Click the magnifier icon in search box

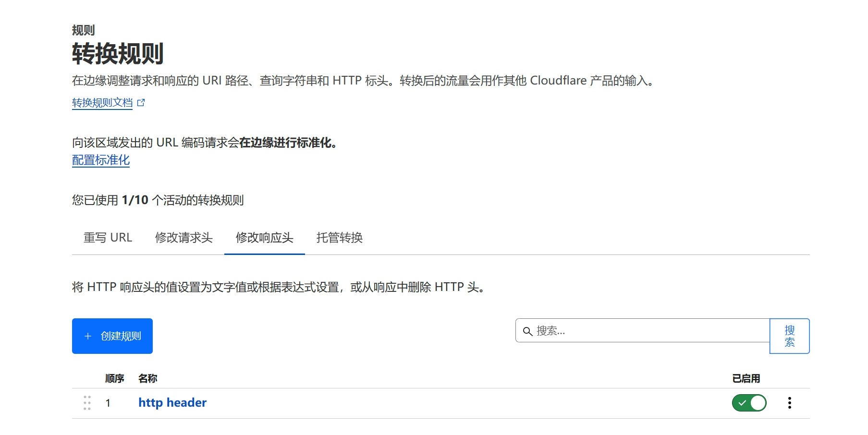coord(527,331)
